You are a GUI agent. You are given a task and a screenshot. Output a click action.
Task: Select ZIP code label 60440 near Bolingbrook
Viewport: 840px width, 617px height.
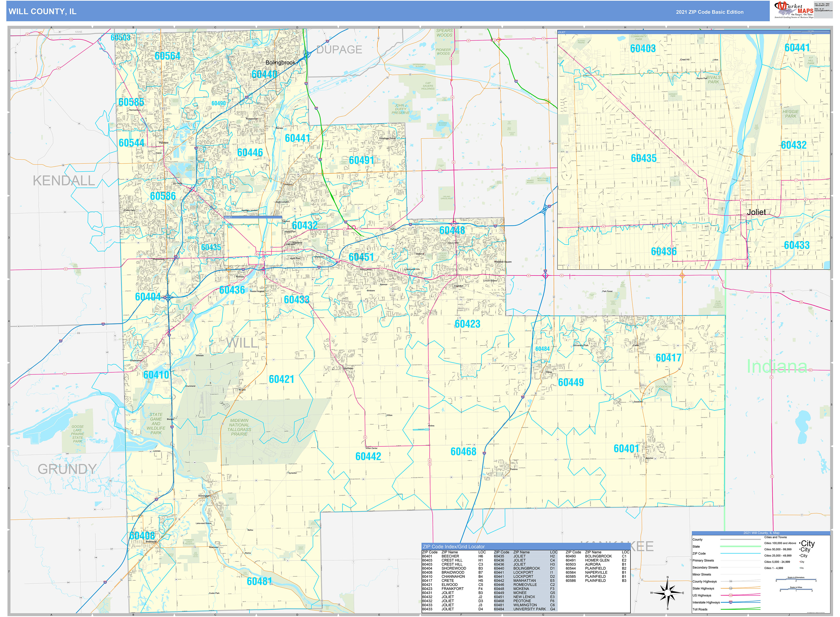(x=265, y=75)
